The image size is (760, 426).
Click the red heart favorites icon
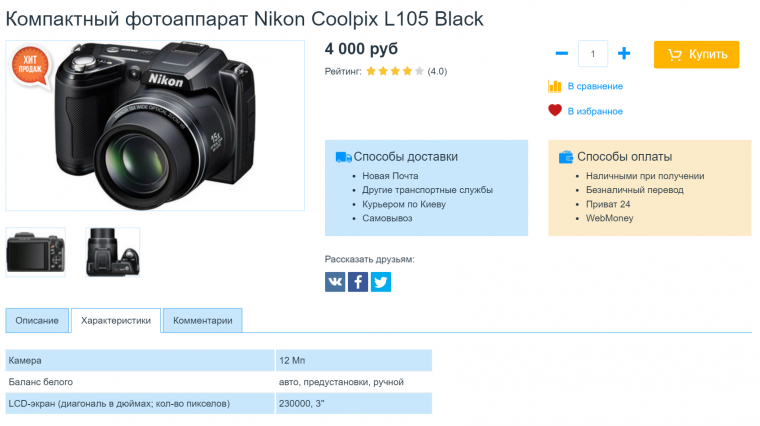click(555, 111)
